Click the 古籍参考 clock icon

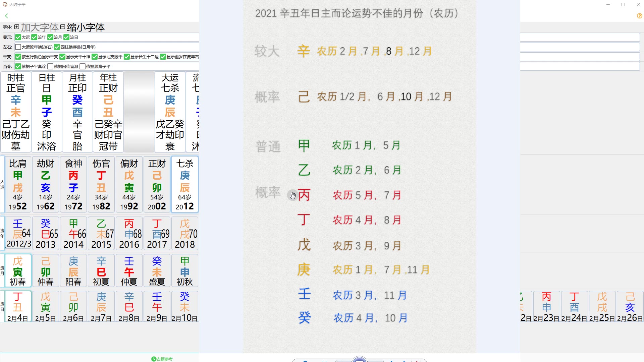pos(154,359)
